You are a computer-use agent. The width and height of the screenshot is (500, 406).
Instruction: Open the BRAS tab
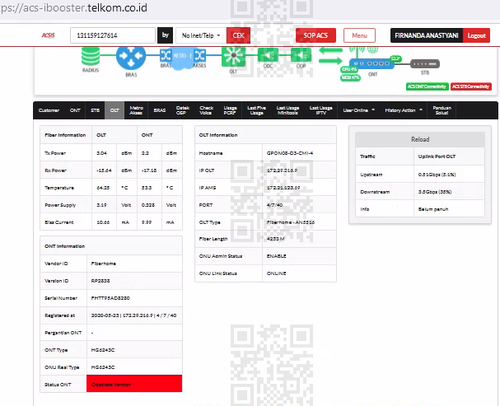click(160, 110)
